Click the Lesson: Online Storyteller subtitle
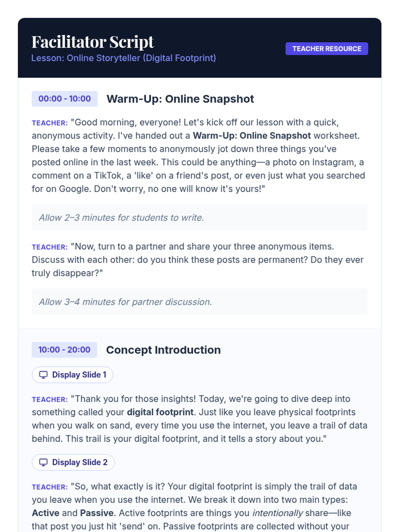 point(124,58)
